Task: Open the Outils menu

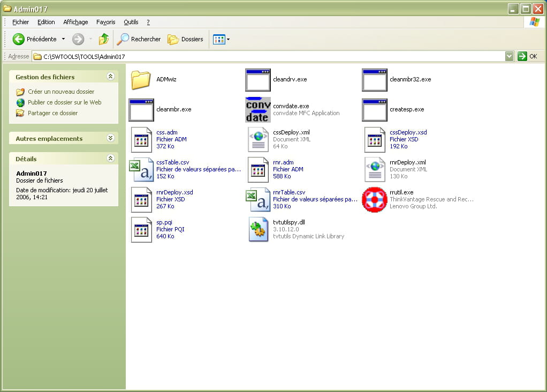Action: [x=131, y=22]
